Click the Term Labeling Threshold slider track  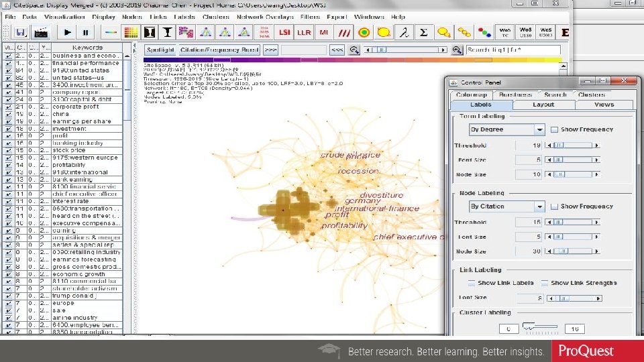pos(573,145)
